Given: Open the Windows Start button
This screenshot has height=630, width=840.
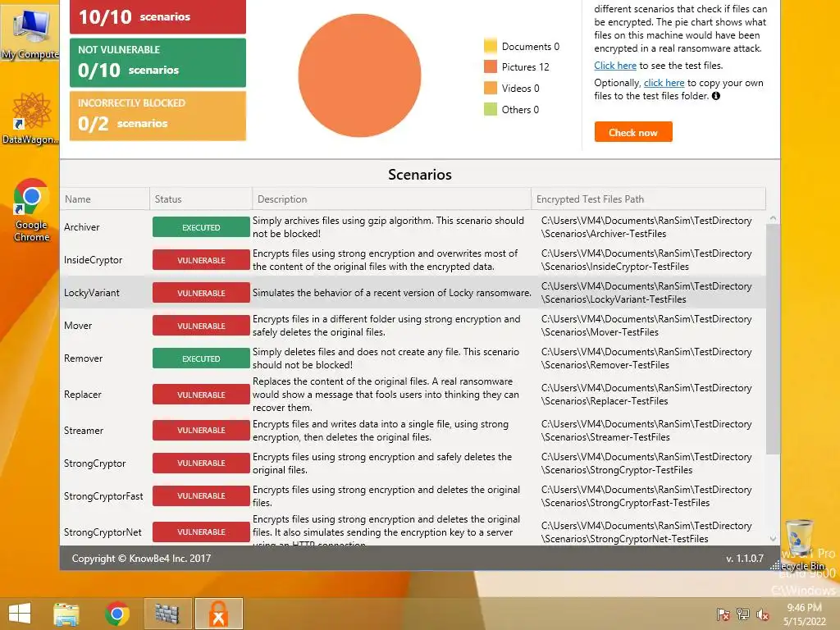Looking at the screenshot, I should 20,614.
